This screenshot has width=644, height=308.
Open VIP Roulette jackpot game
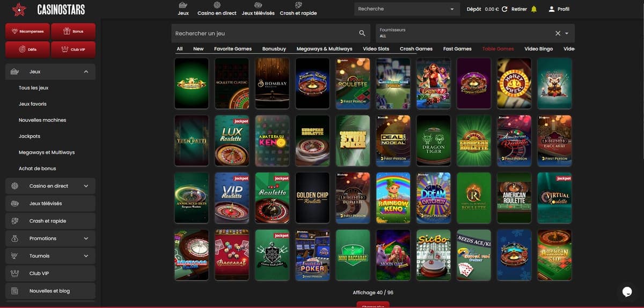click(x=232, y=198)
